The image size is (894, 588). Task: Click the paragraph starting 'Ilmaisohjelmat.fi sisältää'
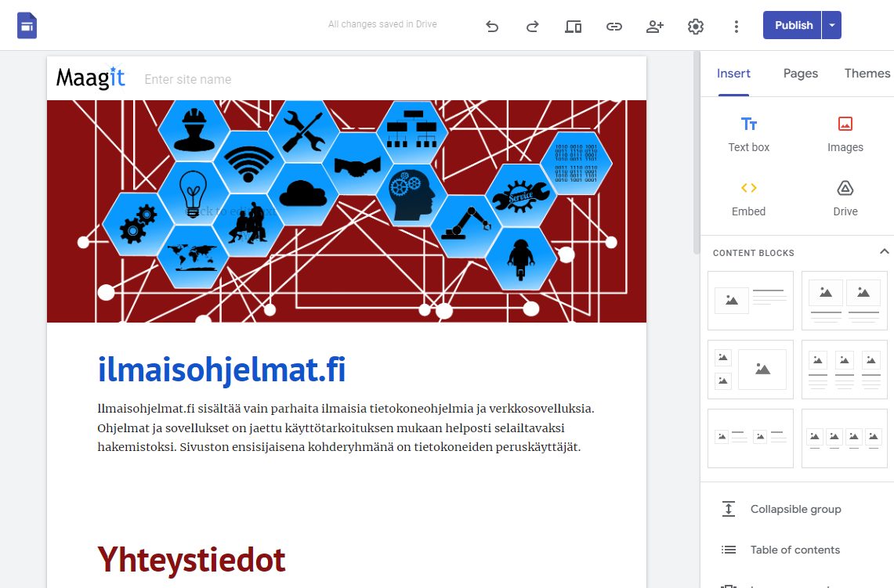[x=346, y=427]
